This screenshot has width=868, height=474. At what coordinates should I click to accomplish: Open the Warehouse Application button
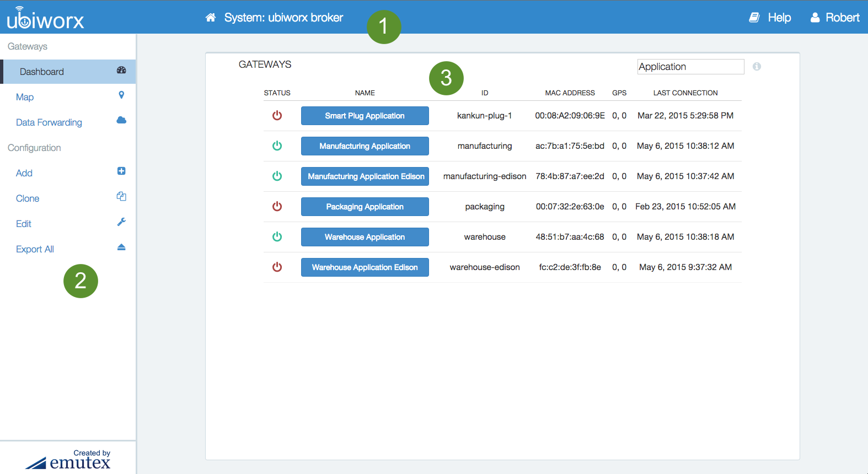click(x=365, y=237)
